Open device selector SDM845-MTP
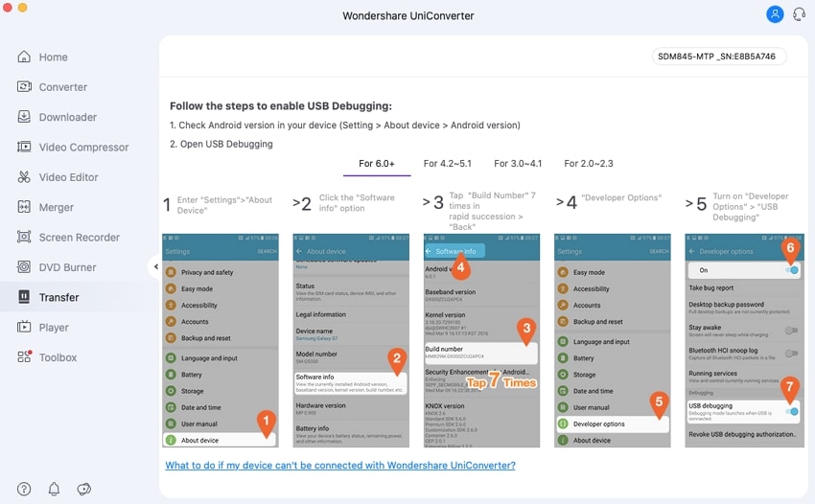The image size is (815, 504). 719,57
